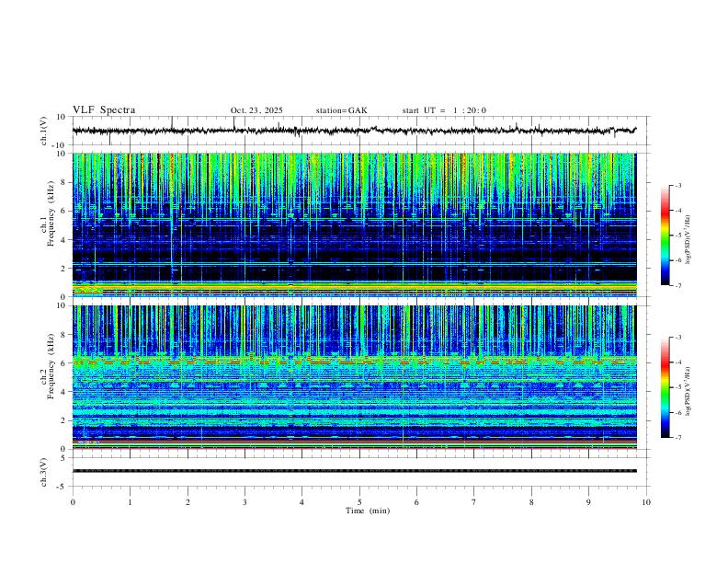This screenshot has width=728, height=563.
Task: Click inside the ch.2 frequency spectrogram
Action: (x=354, y=377)
